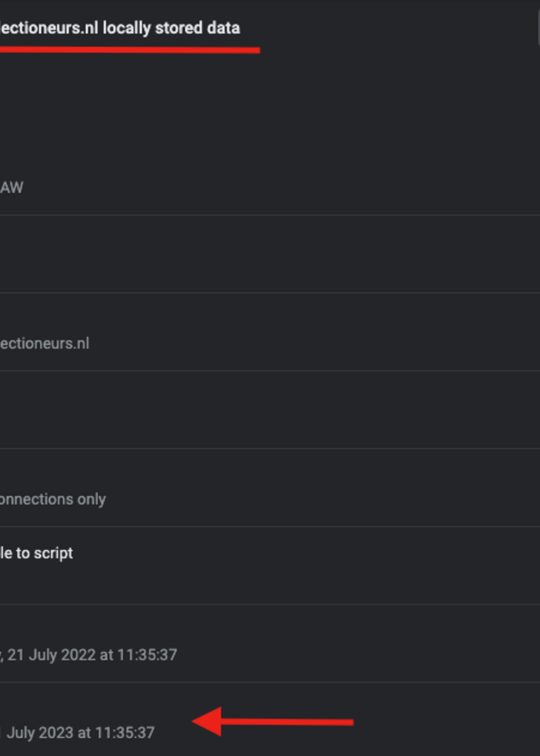Click the 'onnections only' text
Image resolution: width=540 pixels, height=756 pixels.
pyautogui.click(x=53, y=499)
